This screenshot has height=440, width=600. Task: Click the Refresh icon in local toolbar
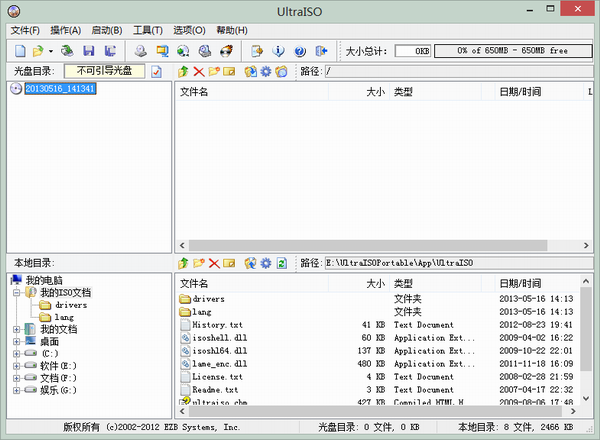pyautogui.click(x=282, y=263)
